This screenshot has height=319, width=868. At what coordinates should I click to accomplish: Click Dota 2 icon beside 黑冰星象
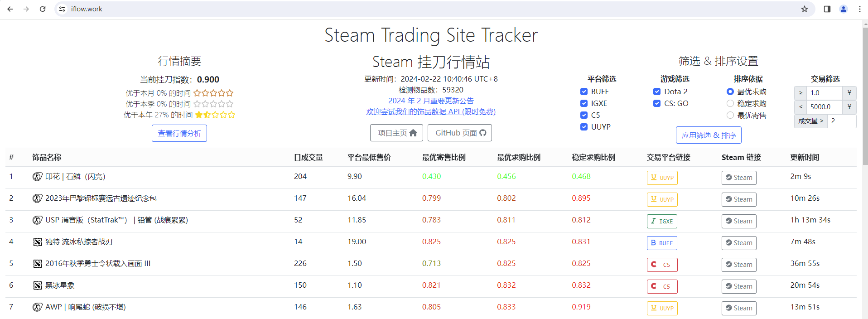coord(38,285)
